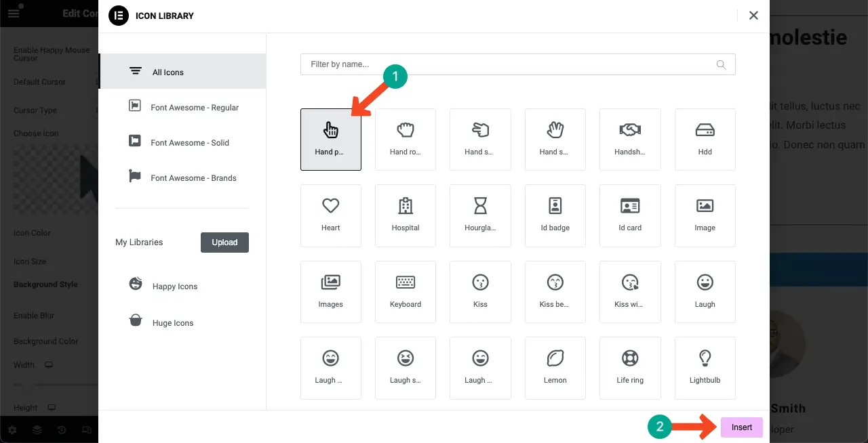Click the Upload button

pos(224,242)
